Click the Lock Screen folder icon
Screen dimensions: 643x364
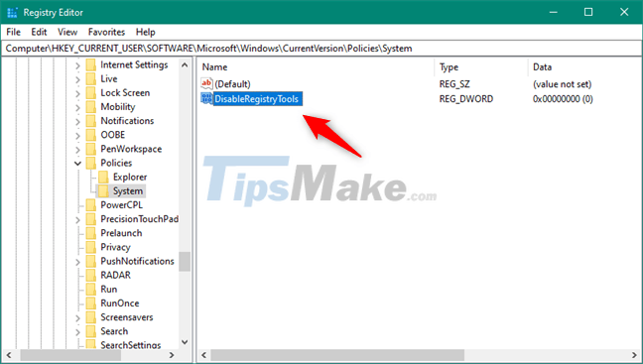(x=91, y=92)
